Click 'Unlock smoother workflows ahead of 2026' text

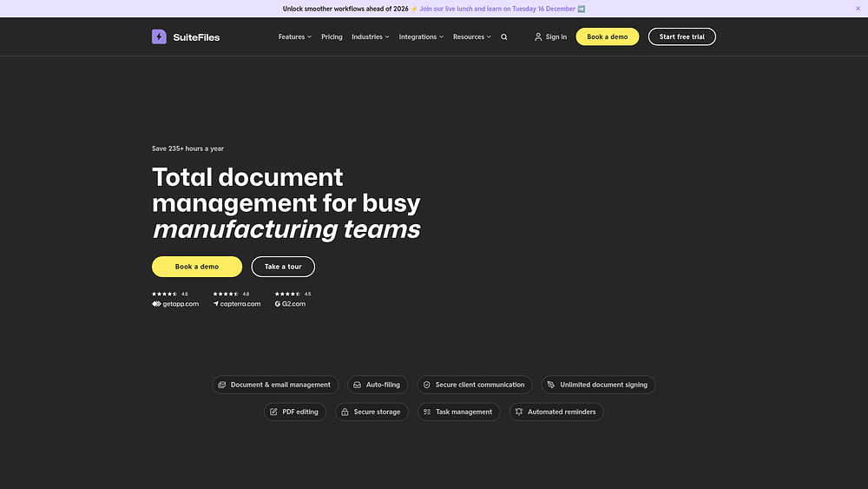click(x=345, y=9)
